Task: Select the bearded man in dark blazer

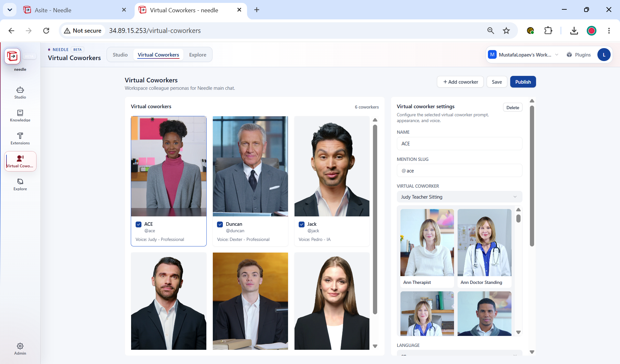Action: coord(169,301)
